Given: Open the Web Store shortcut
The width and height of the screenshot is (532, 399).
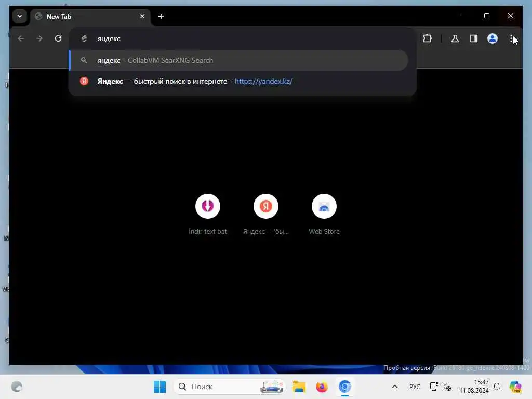Looking at the screenshot, I should coord(324,215).
